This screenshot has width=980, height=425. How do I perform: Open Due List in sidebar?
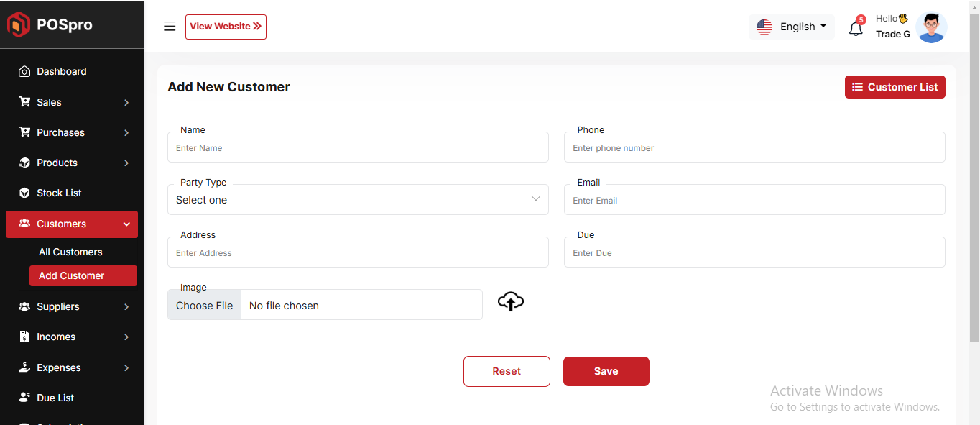click(55, 398)
